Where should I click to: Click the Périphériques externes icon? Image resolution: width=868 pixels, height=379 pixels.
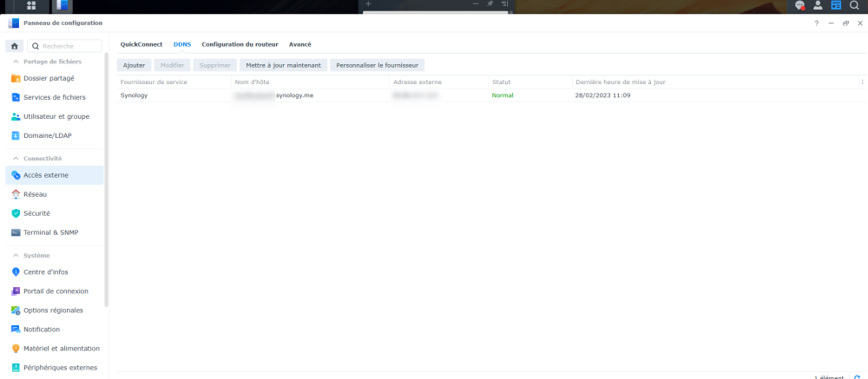tap(16, 368)
